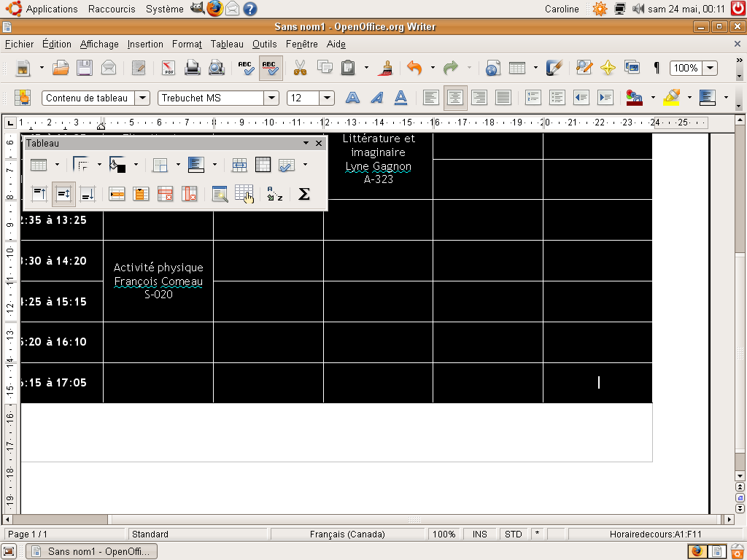Toggle automatic spell checking
The height and width of the screenshot is (560, 747).
pos(271,68)
